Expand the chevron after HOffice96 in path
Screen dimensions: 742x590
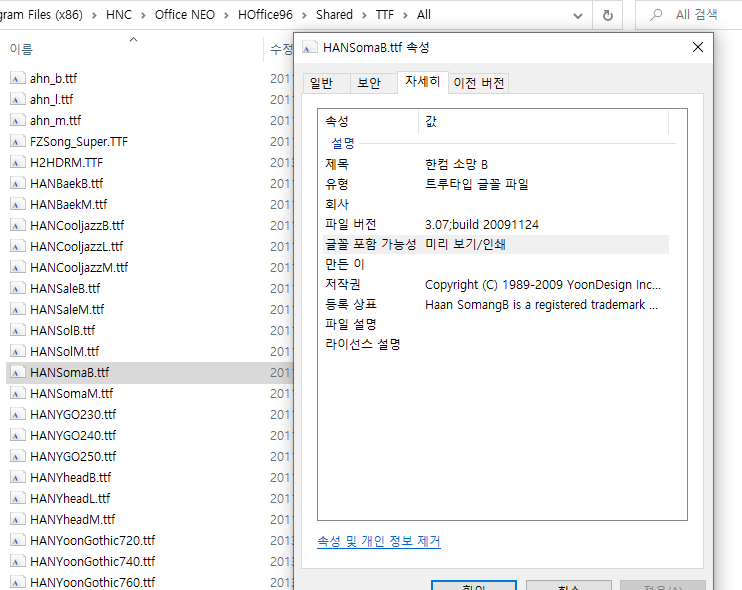pyautogui.click(x=304, y=15)
